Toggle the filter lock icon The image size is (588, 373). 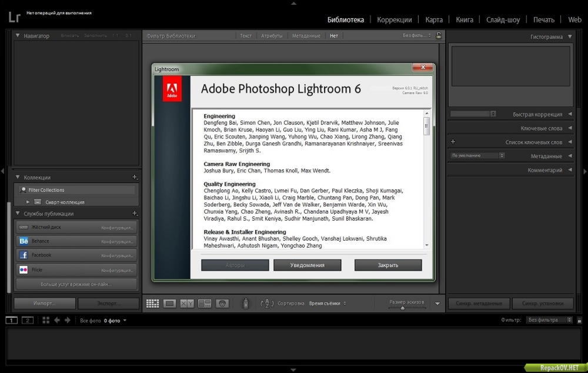click(x=439, y=35)
